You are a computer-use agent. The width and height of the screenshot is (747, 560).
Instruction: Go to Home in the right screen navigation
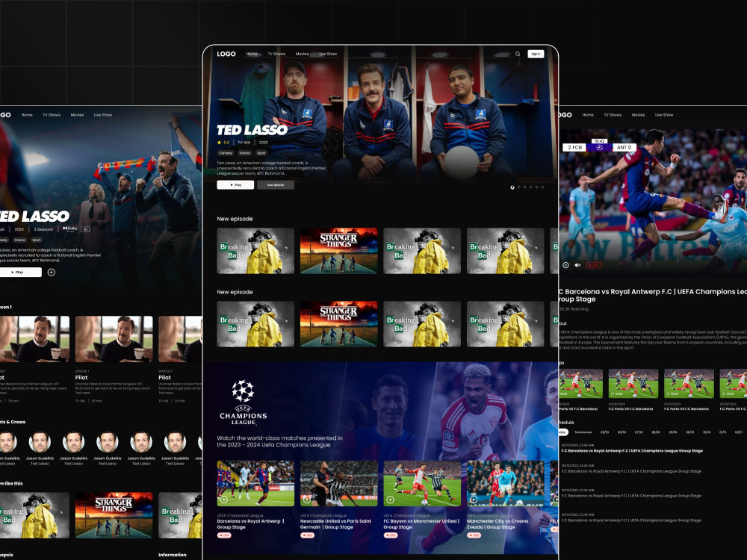588,115
